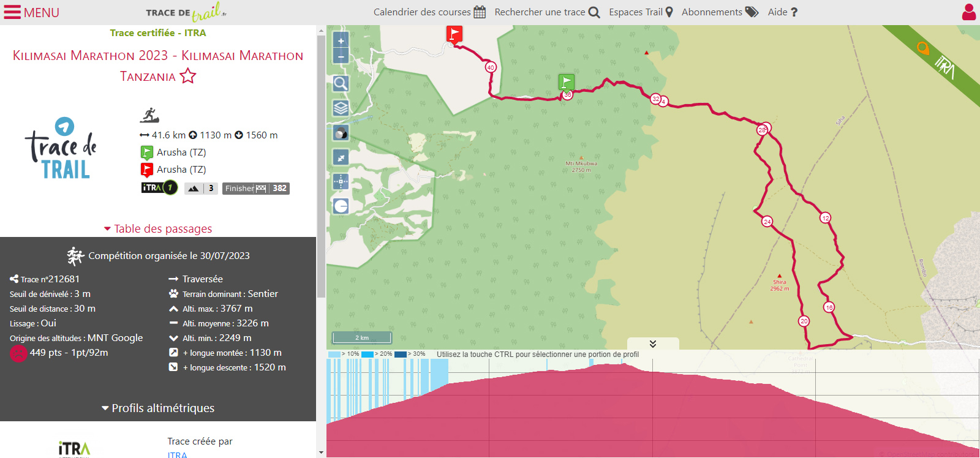This screenshot has height=458, width=980.
Task: Click the left panel scrollbar down arrow
Action: tap(321, 453)
